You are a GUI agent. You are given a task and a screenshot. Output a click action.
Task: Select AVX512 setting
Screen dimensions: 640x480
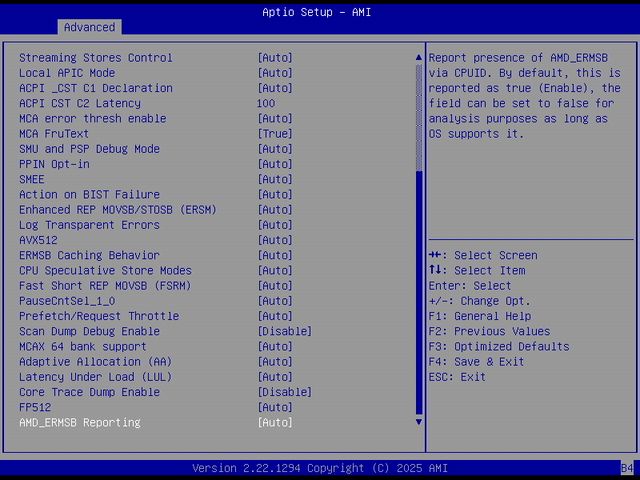[x=38, y=240]
